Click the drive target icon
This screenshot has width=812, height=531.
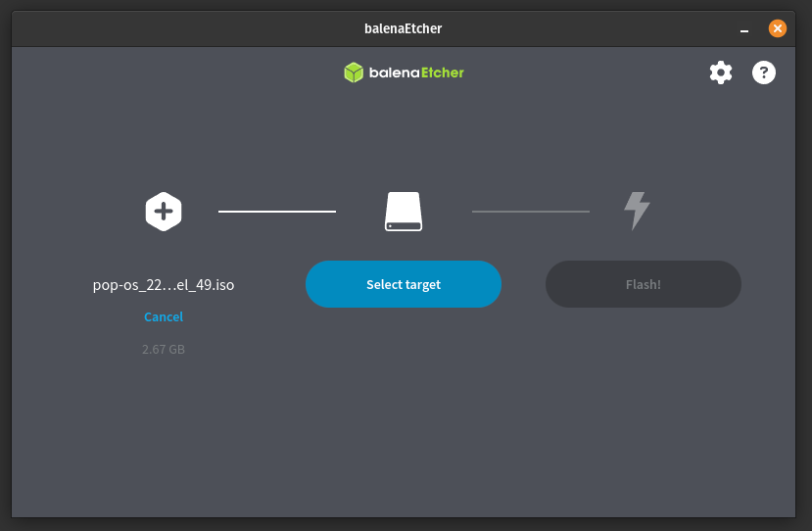pyautogui.click(x=404, y=212)
